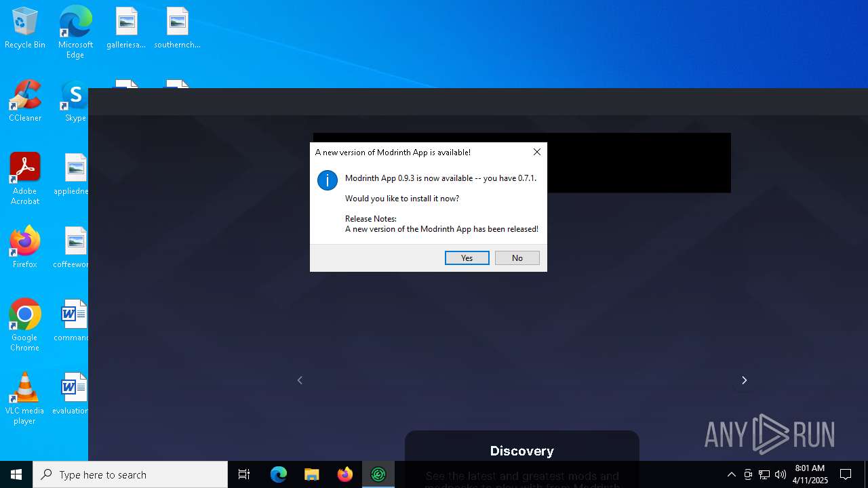This screenshot has width=868, height=488.
Task: Click the blue information icon in dialog
Action: click(x=328, y=180)
